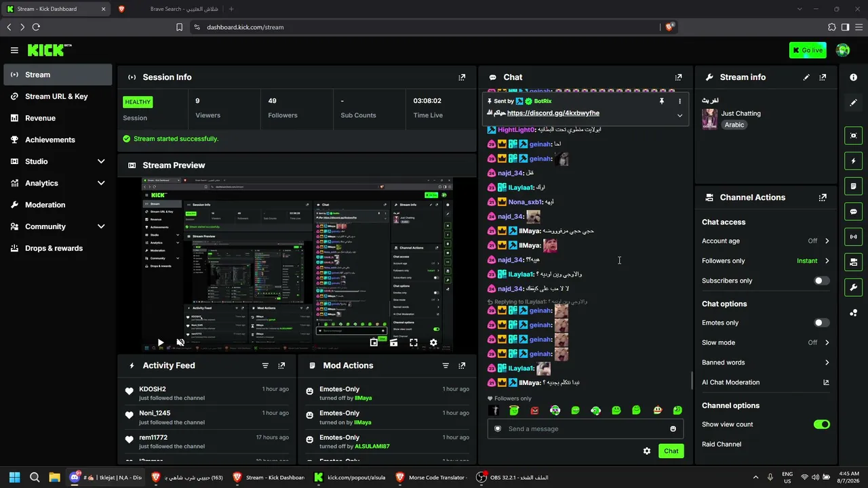This screenshot has height=488, width=868.
Task: Click the chat scrollbar thumb
Action: click(x=692, y=381)
